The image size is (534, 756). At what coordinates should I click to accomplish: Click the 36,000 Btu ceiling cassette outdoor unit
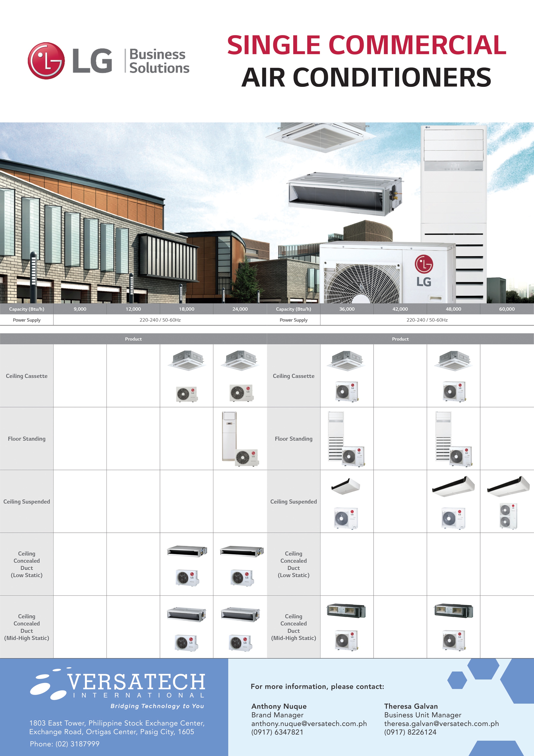click(347, 392)
